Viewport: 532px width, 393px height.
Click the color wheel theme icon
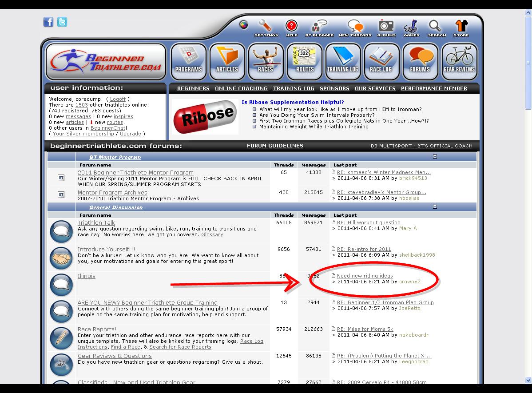(x=243, y=25)
